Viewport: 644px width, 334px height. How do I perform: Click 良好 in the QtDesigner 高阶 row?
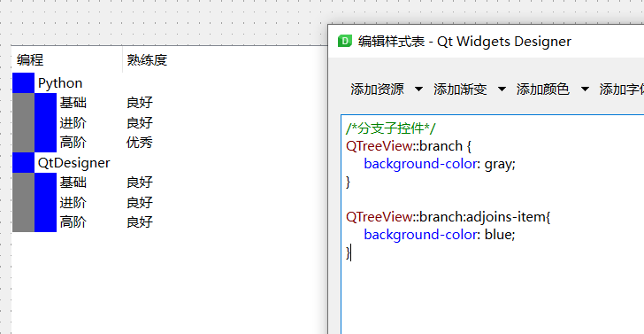[140, 222]
